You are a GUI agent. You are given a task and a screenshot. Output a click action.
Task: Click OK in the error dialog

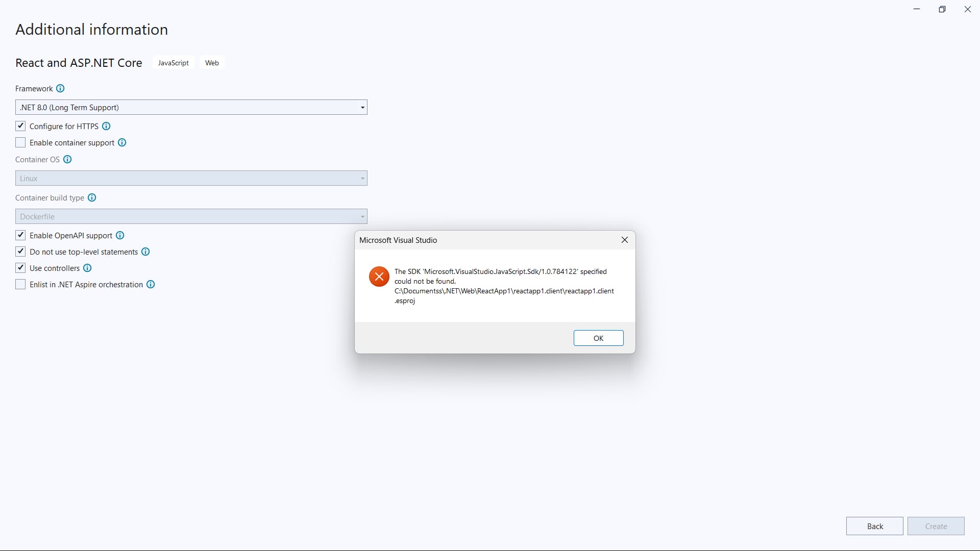598,338
